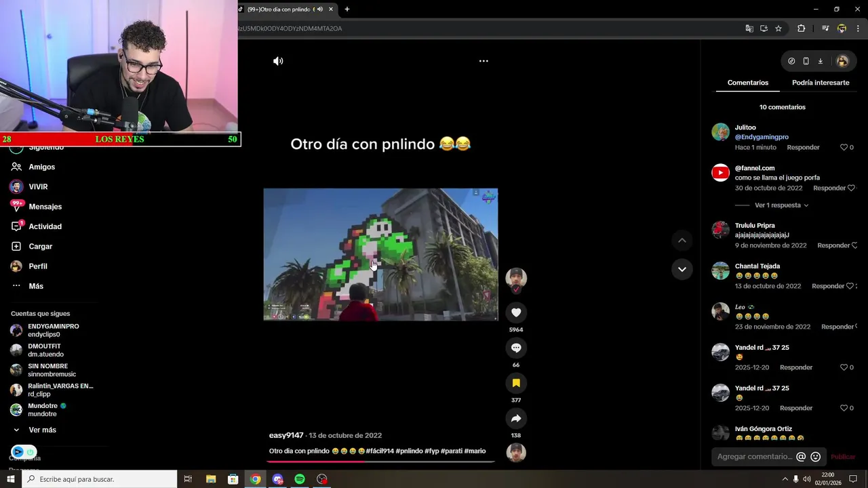Click the Yoshi video to pause
The image size is (868, 488).
[380, 254]
